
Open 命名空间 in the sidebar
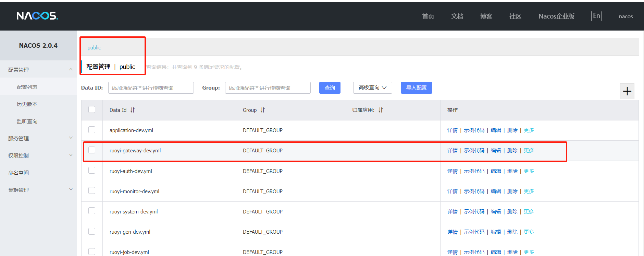pos(18,173)
